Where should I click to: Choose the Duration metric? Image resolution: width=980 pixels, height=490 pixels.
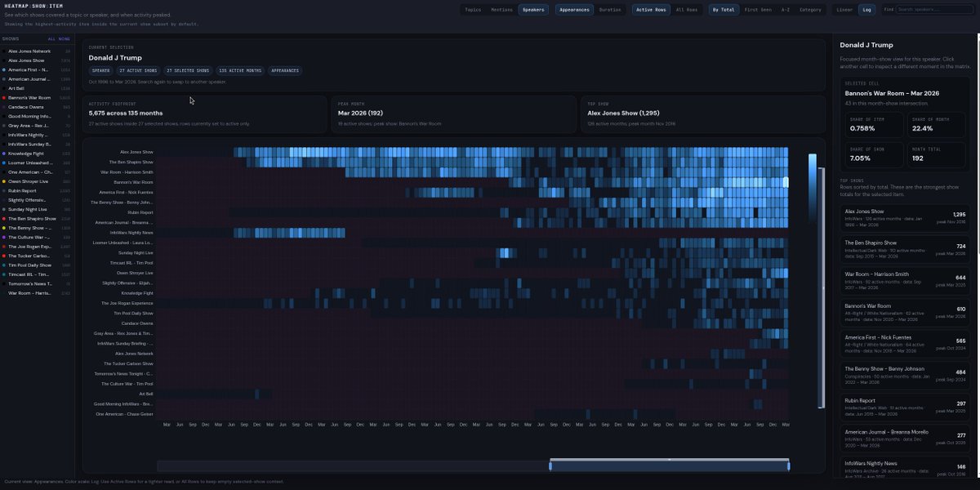point(610,10)
